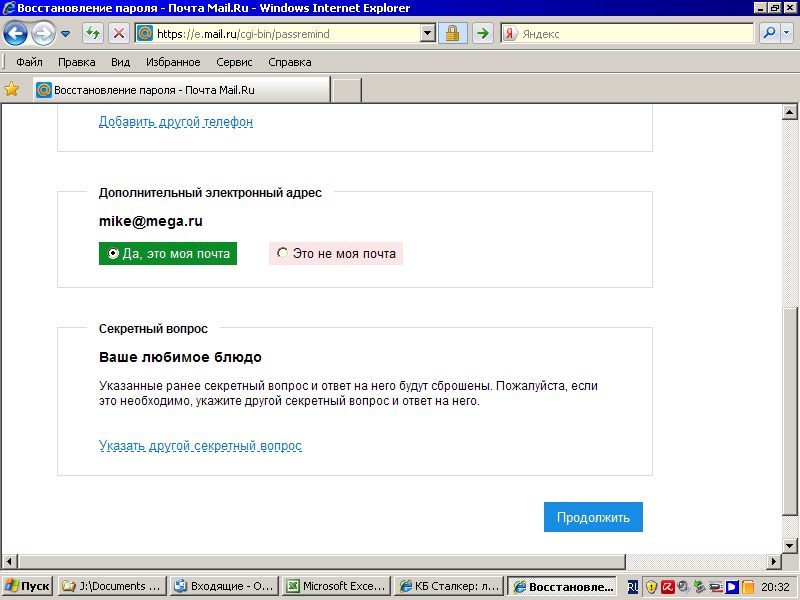Click the green Go arrow next to address
Viewport: 800px width, 600px height.
[482, 33]
